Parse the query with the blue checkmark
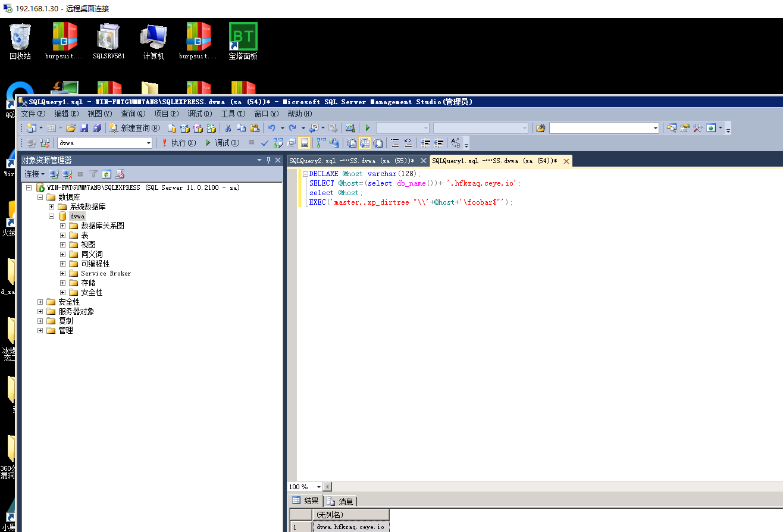Viewport: 783px width, 532px height. coord(264,143)
